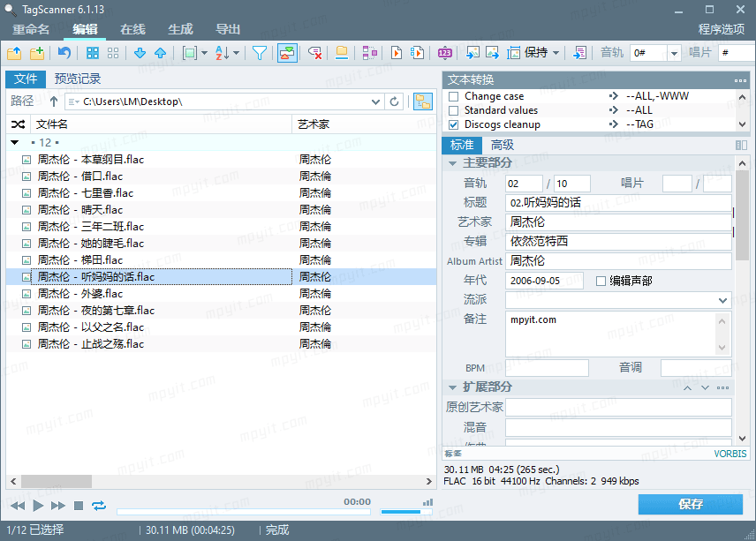The height and width of the screenshot is (541, 756).
Task: Open 程序选项 program options
Action: pos(722,29)
